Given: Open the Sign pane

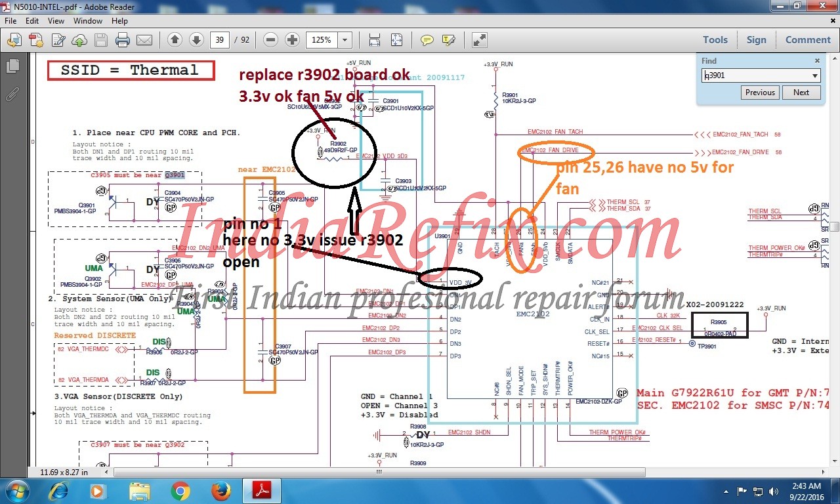Looking at the screenshot, I should 756,40.
